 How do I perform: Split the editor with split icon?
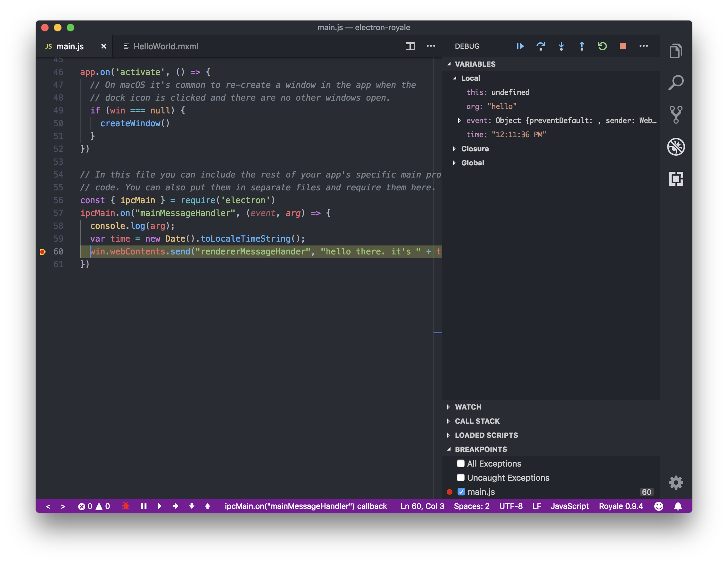point(410,46)
